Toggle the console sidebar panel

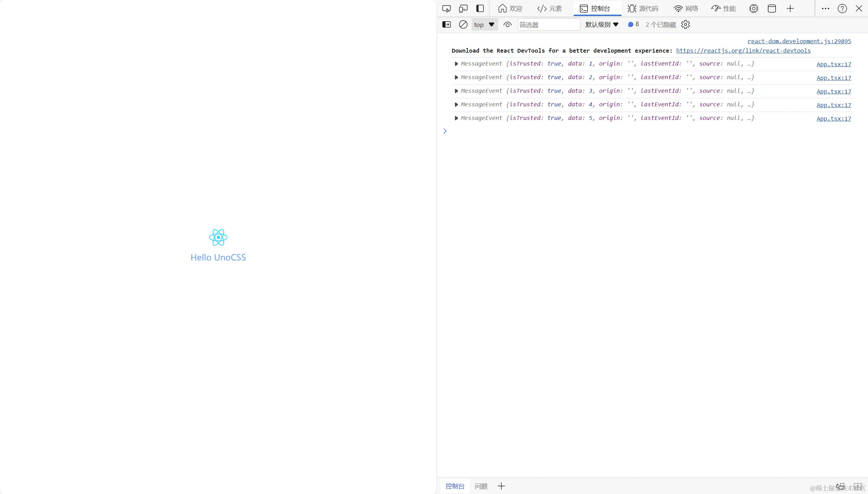446,24
